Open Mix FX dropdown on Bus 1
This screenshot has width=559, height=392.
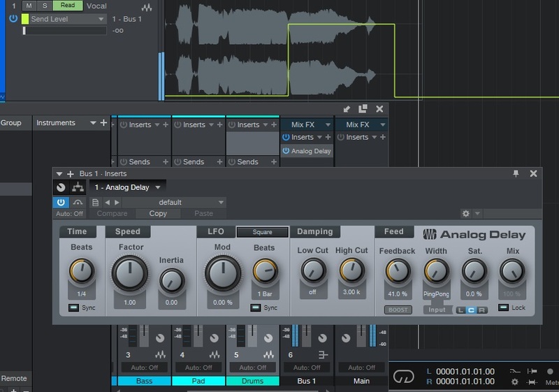click(328, 124)
